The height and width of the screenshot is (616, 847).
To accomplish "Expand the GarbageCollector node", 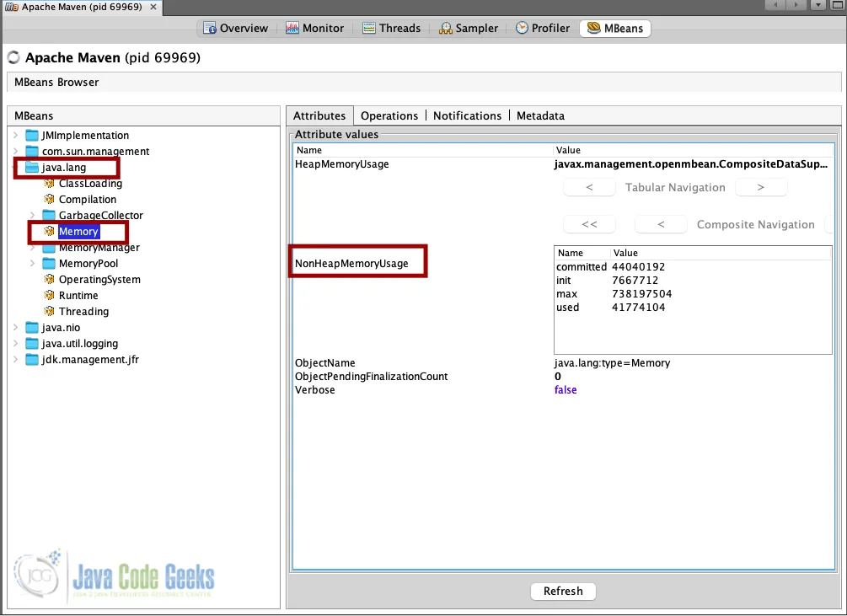I will click(32, 216).
